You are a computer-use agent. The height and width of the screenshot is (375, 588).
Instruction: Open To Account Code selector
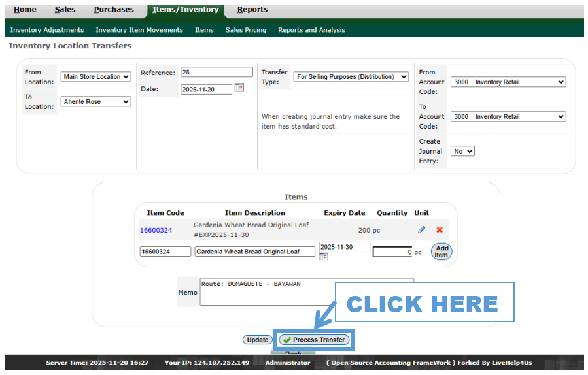[x=508, y=117]
